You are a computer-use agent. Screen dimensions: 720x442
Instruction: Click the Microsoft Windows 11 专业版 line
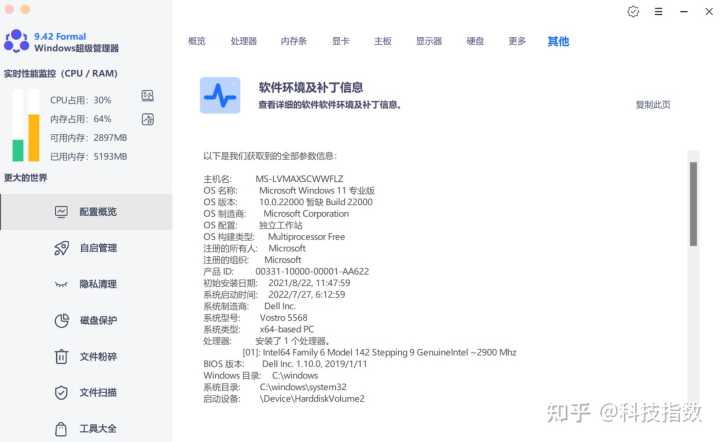317,190
